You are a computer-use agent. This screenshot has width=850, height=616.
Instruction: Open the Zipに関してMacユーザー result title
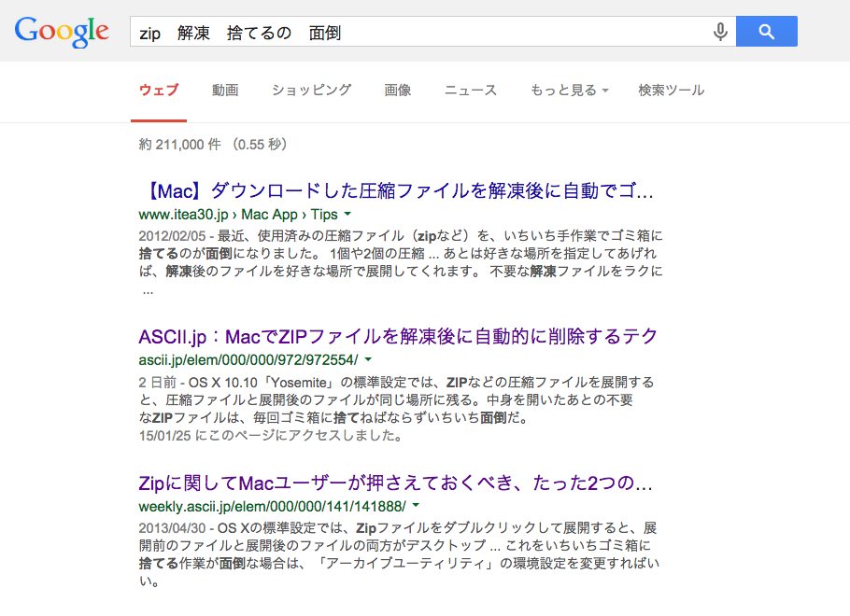pos(396,483)
